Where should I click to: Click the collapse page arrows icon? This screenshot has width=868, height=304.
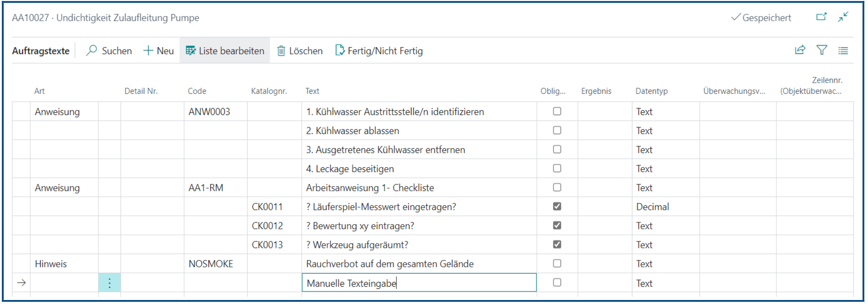pos(843,17)
